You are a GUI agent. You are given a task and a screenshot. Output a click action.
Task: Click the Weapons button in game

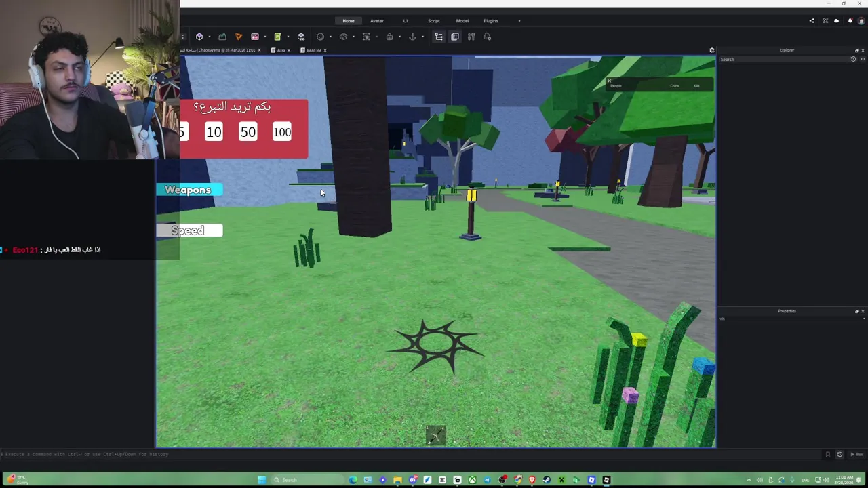point(189,190)
